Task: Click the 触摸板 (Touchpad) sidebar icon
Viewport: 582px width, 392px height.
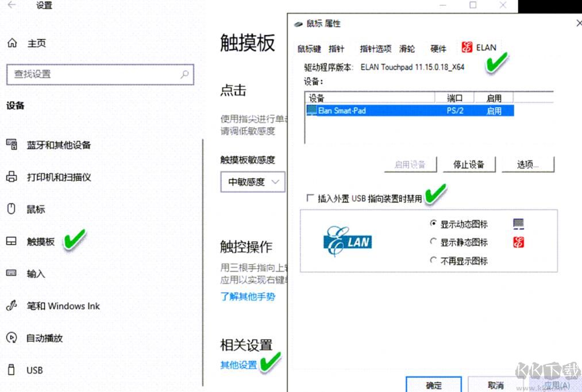Action: (11, 241)
